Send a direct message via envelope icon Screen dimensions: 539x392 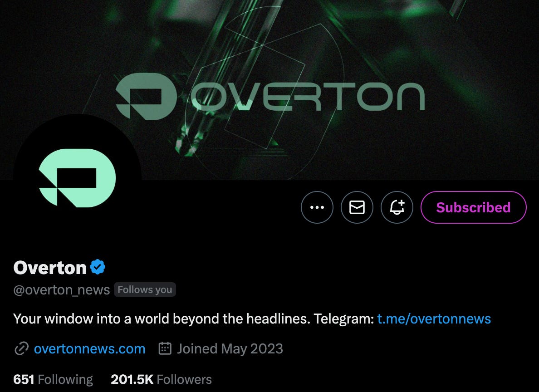(x=357, y=207)
